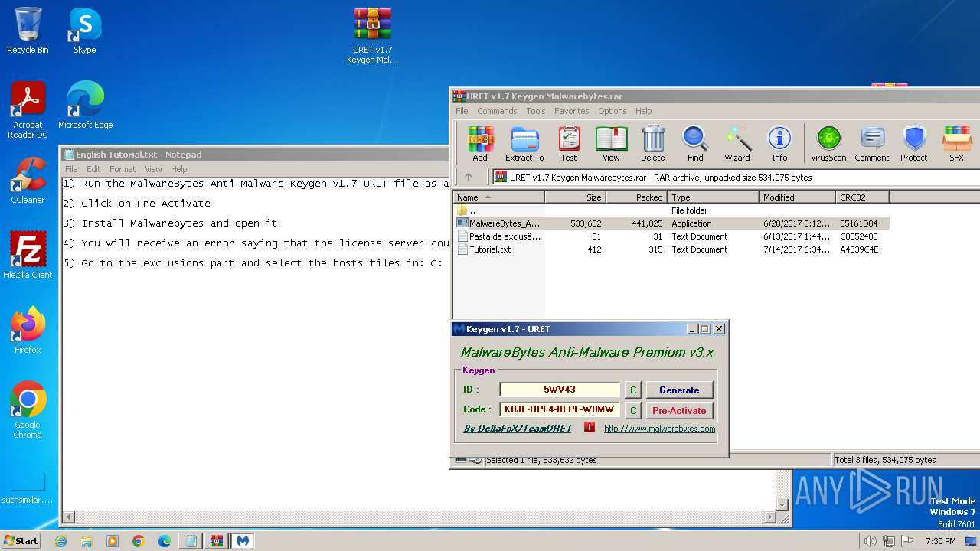The height and width of the screenshot is (551, 980).
Task: Switch to Malwarebytes keygen taskbar button
Action: coord(243,540)
